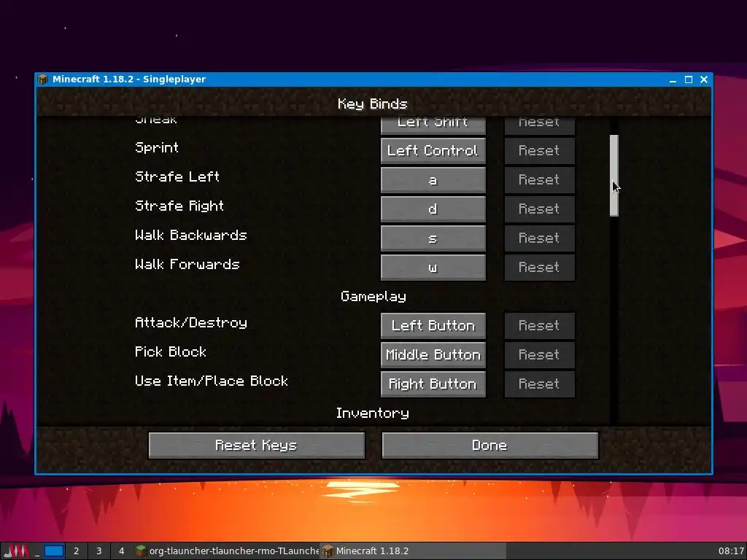
Task: Click the key binds list scrollbar handle
Action: [x=614, y=175]
